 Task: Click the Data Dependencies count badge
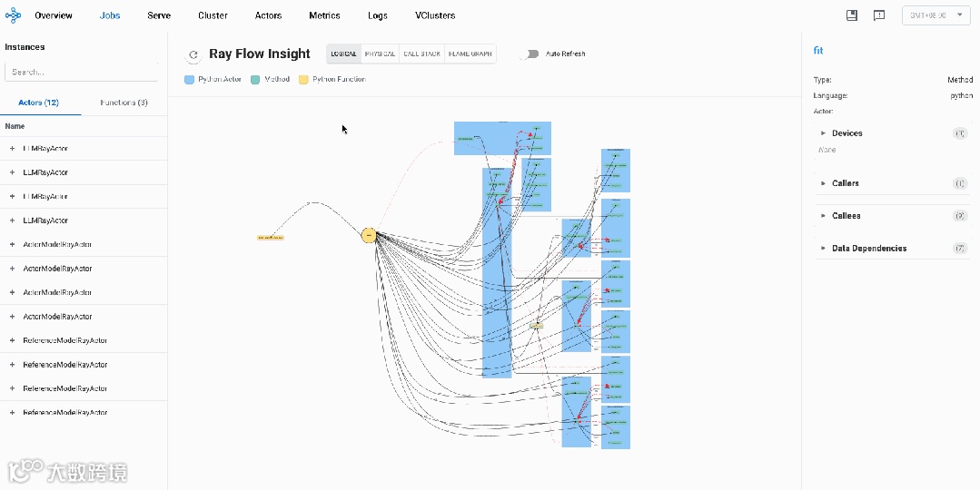point(959,248)
